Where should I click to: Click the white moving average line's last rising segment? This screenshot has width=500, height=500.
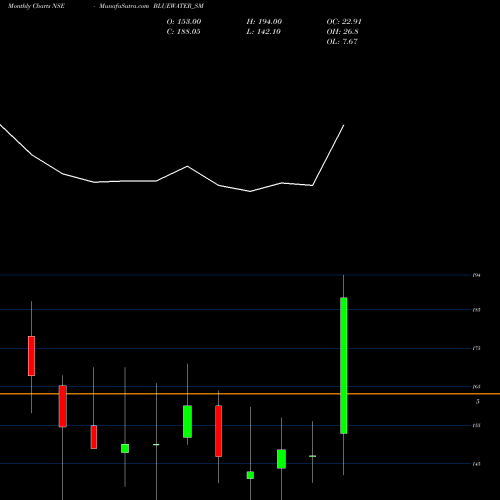(328, 155)
